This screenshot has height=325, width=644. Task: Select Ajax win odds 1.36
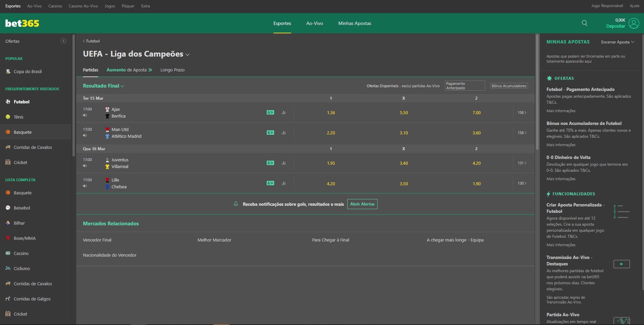(331, 113)
